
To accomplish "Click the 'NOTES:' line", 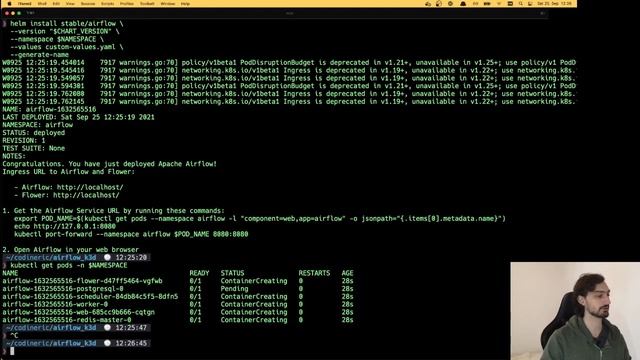I will pos(14,156).
